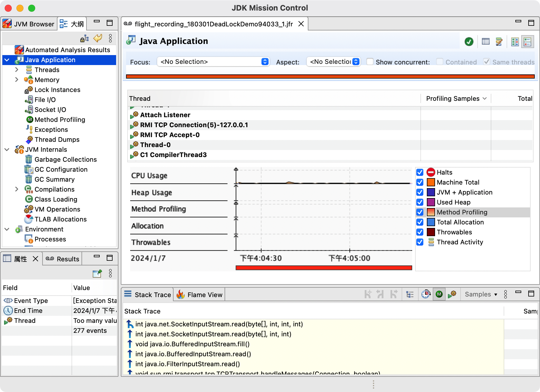The image size is (540, 392).
Task: Click the table settings icon in page header
Action: click(x=486, y=42)
